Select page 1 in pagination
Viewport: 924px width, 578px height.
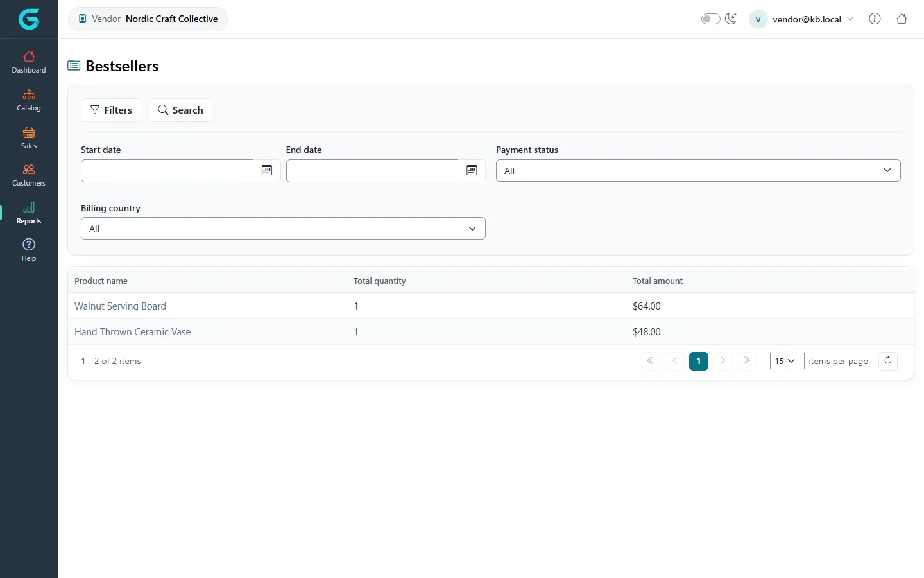click(x=699, y=361)
